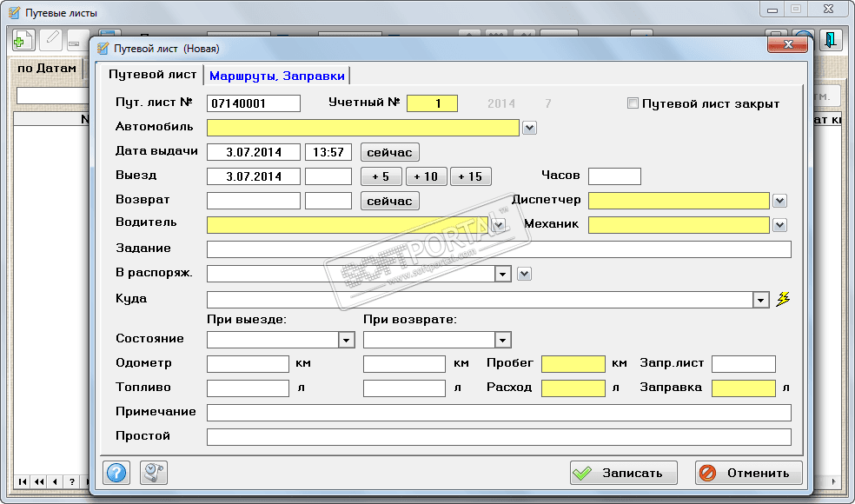
Task: Click the yellow Пробег field
Action: point(573,364)
